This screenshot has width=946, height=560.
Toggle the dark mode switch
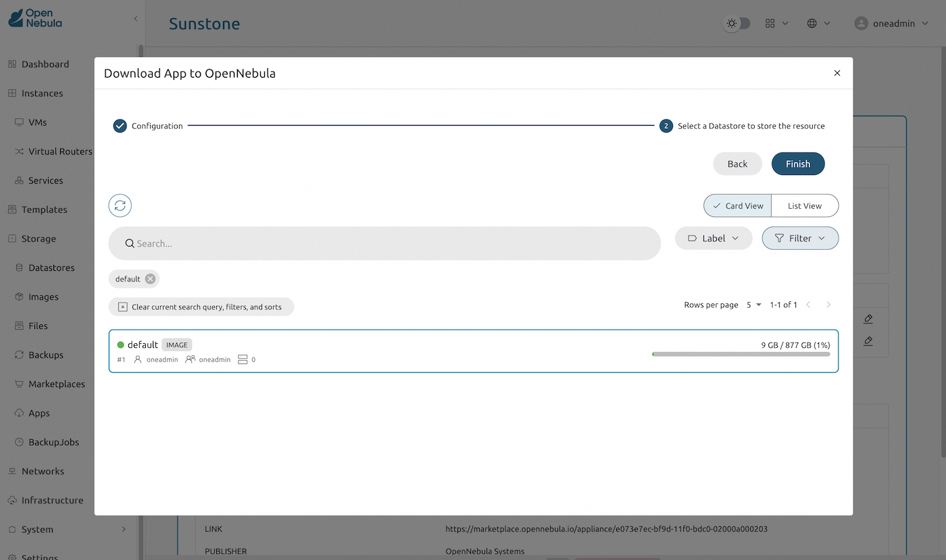point(737,23)
